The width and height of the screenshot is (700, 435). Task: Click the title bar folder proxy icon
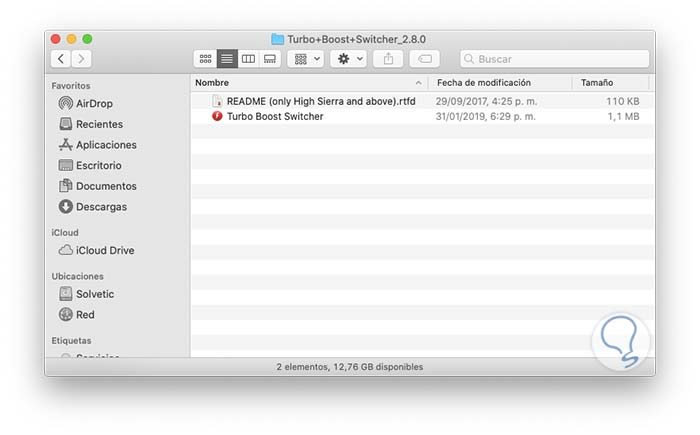point(278,39)
